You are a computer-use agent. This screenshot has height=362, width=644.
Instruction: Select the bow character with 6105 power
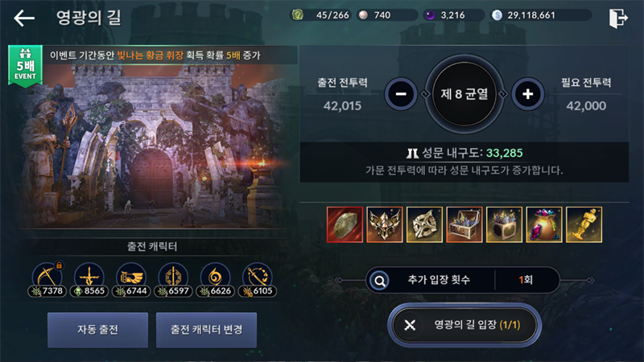point(258,280)
